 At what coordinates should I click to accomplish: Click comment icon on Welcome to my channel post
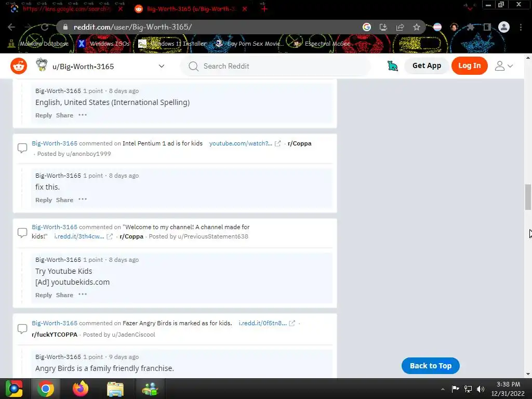point(22,232)
